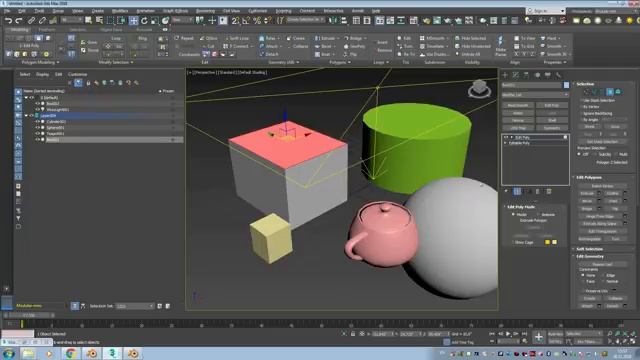Screen dimensions: 640x360
Task: Click the Play Animation button
Action: (x=508, y=334)
